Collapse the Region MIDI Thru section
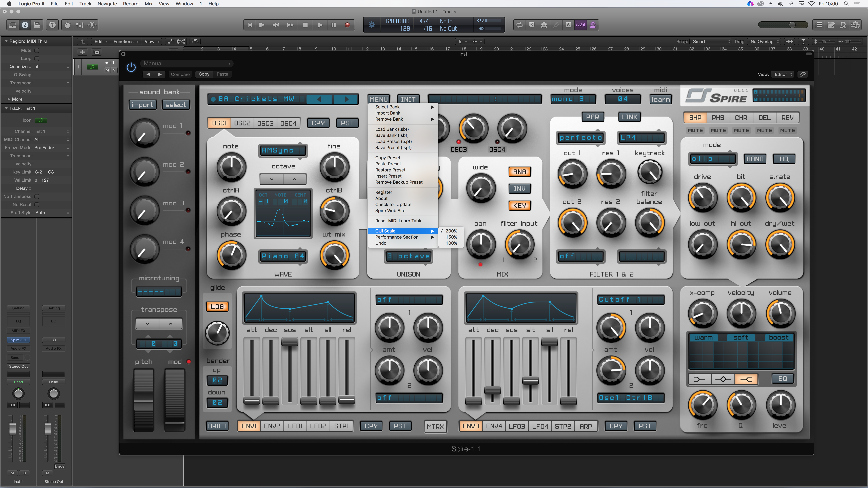This screenshot has height=488, width=868. tap(6, 41)
